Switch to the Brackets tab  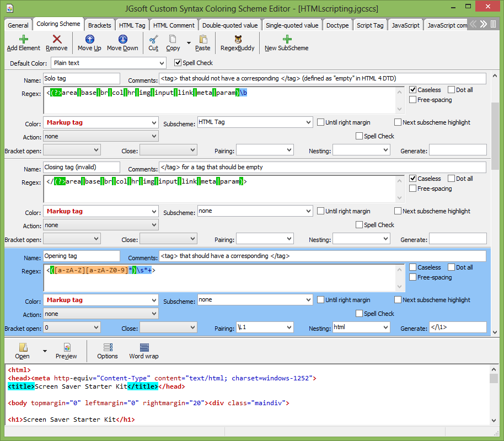(x=100, y=25)
